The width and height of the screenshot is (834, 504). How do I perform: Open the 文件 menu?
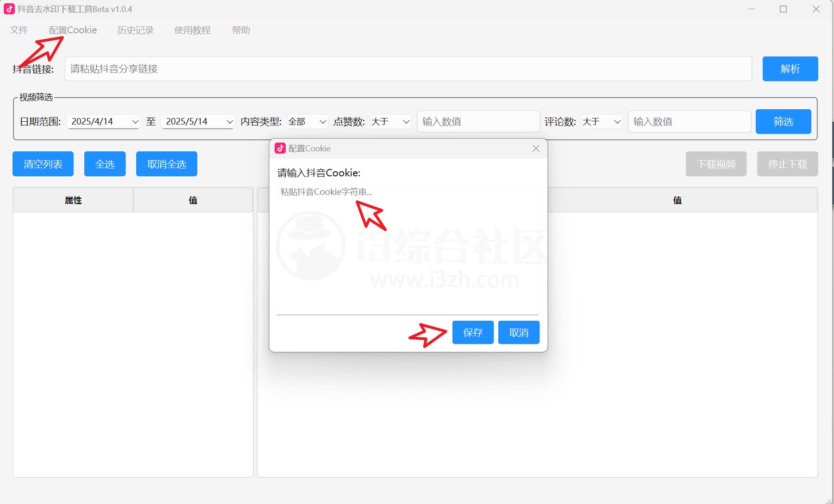pyautogui.click(x=19, y=30)
